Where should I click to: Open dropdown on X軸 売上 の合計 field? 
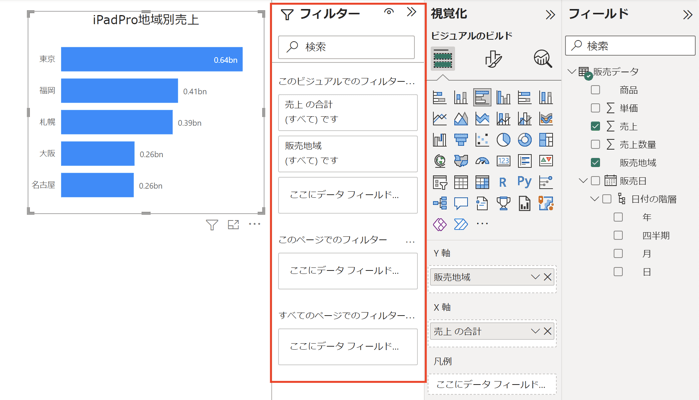[x=535, y=331]
